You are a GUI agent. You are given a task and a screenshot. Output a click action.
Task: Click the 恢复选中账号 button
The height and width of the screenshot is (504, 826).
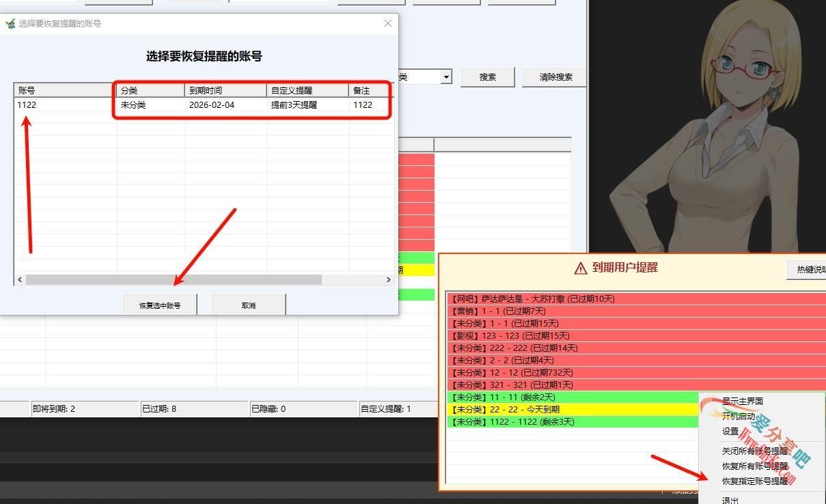159,305
